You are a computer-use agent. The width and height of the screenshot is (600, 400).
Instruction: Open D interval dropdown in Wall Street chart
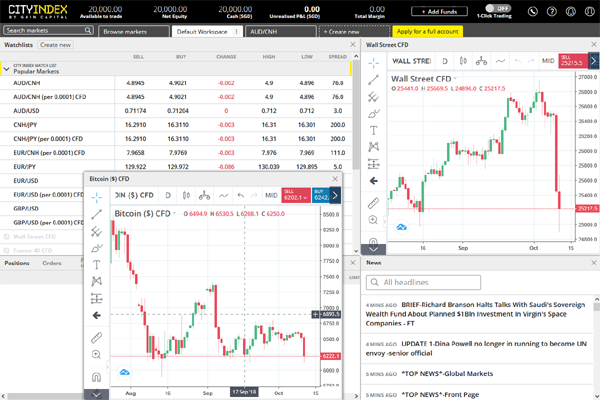(445, 61)
